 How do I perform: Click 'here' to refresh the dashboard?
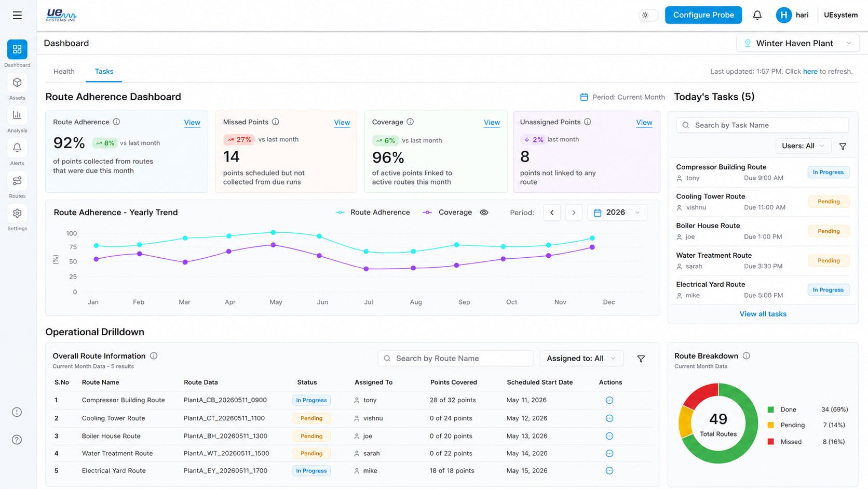point(810,72)
